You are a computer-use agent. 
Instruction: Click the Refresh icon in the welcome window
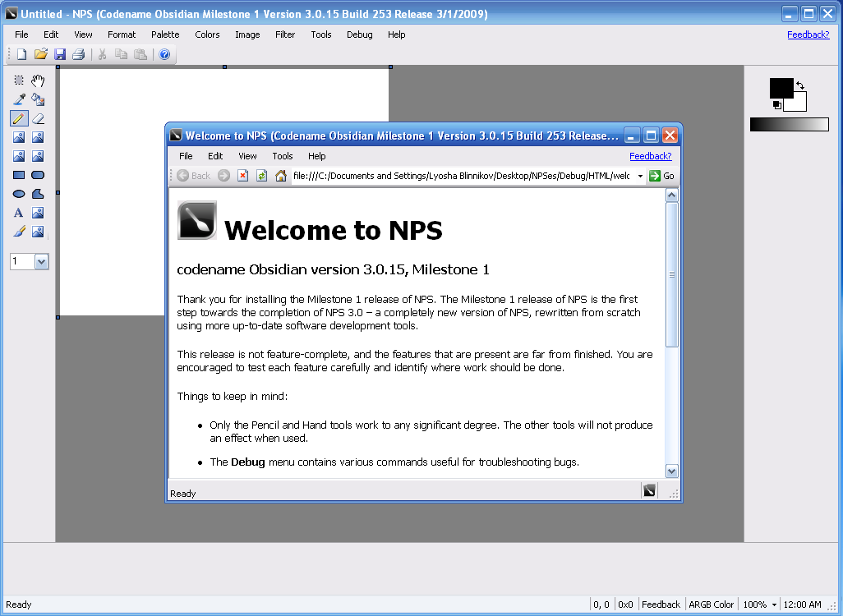(261, 176)
